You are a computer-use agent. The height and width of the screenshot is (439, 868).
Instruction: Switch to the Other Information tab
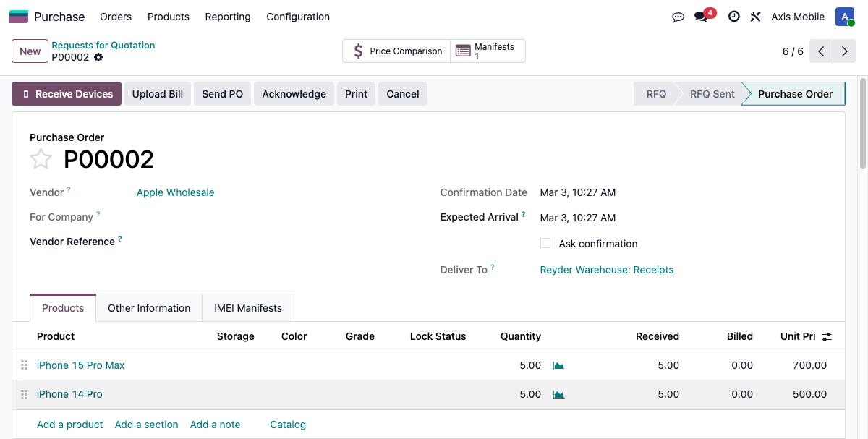149,308
